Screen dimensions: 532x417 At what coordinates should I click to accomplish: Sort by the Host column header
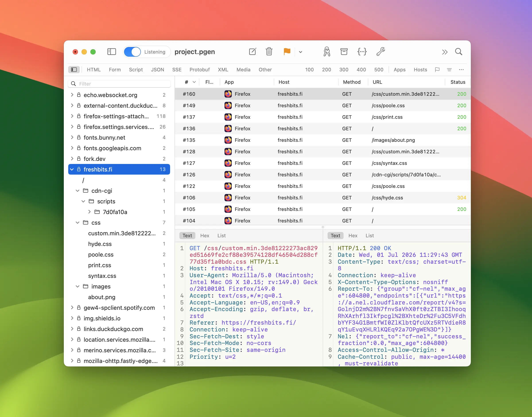pyautogui.click(x=306, y=82)
